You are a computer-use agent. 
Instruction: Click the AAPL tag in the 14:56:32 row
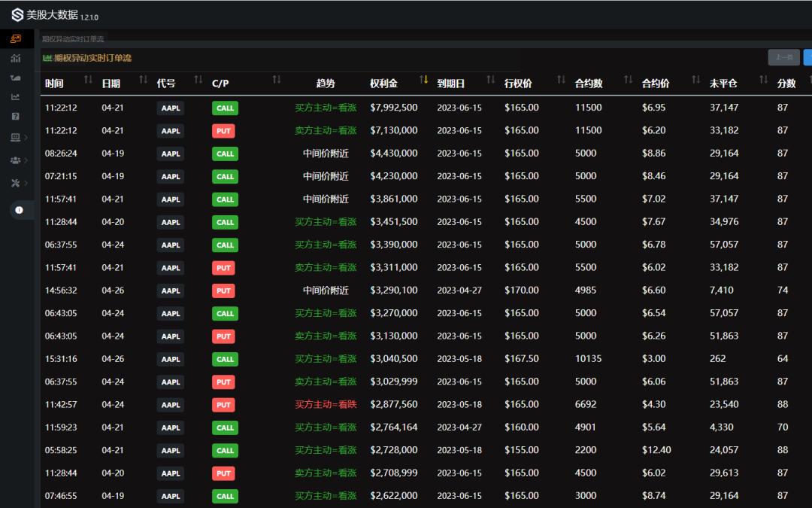tap(171, 291)
